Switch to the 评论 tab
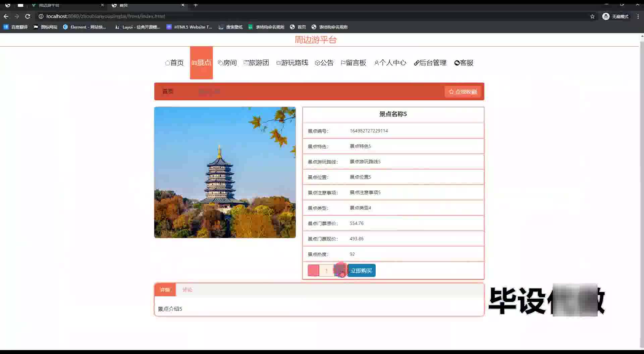This screenshot has height=354, width=644. (187, 290)
